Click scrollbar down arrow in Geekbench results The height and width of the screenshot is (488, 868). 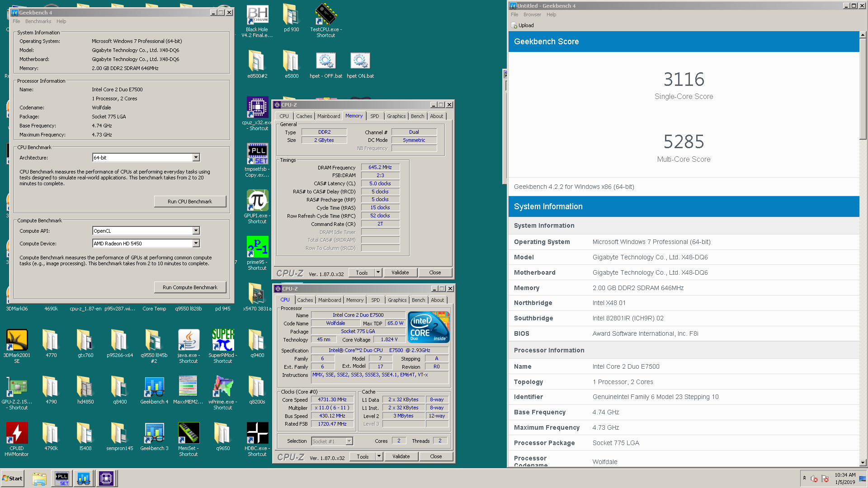pyautogui.click(x=863, y=462)
